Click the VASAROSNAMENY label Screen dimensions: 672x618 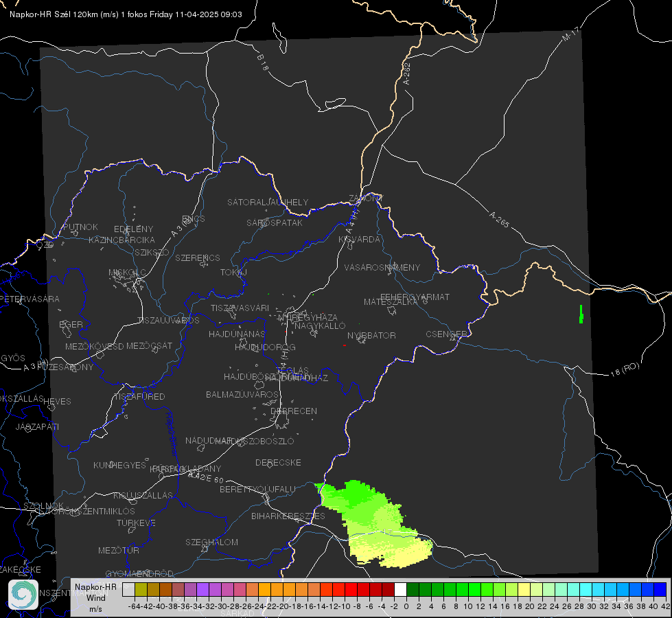click(382, 267)
